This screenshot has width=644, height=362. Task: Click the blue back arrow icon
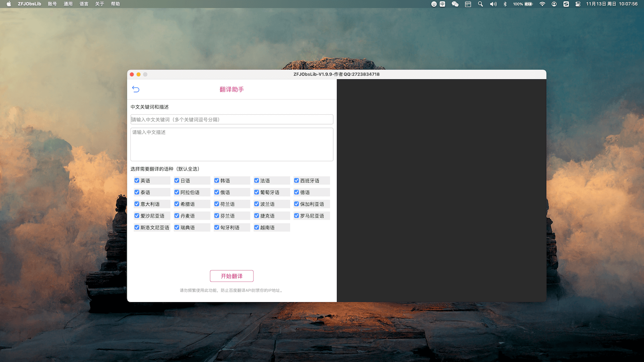pos(136,89)
